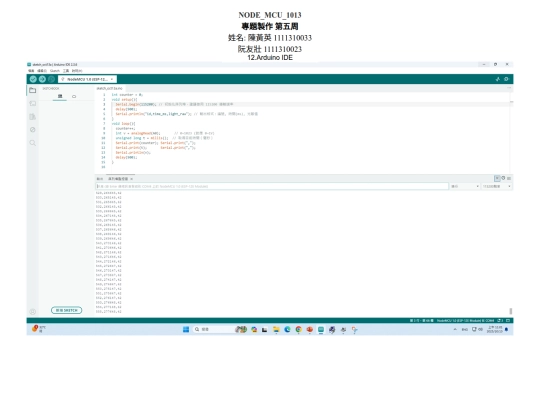Minimize the Arduino IDE window
Image resolution: width=540 pixels, height=405 pixels.
(x=484, y=64)
